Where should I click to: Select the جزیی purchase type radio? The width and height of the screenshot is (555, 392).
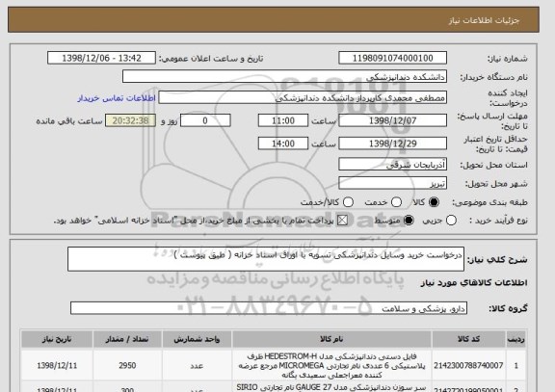coord(451,220)
